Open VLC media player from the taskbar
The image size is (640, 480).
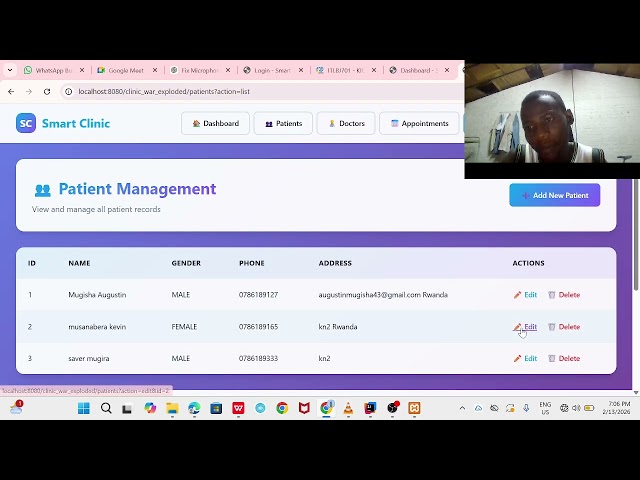point(348,408)
